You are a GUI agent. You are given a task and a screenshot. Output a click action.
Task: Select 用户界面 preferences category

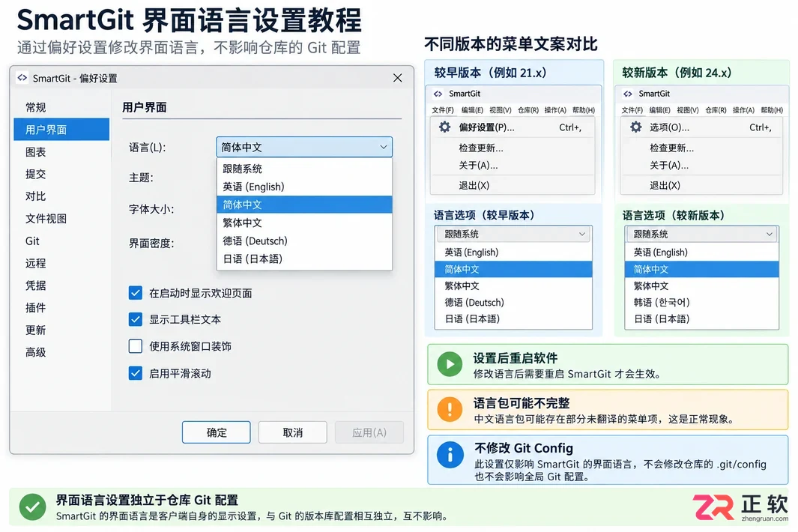pyautogui.click(x=61, y=130)
